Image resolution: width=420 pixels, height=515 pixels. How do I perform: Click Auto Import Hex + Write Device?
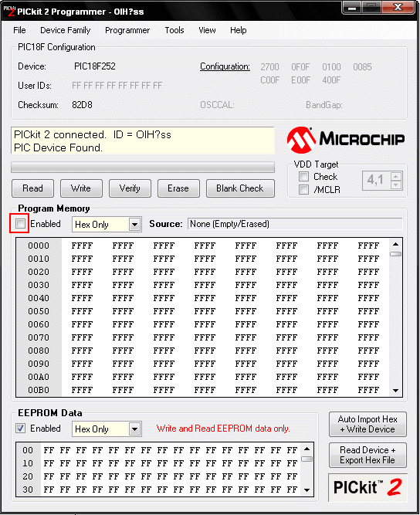tap(367, 425)
